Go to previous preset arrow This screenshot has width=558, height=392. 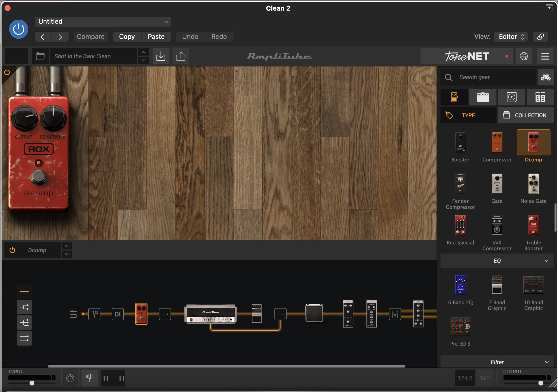(43, 37)
